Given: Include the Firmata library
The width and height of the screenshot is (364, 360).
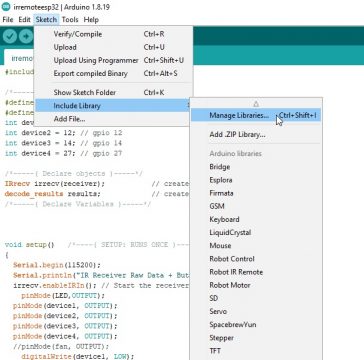Looking at the screenshot, I should pos(256,193).
